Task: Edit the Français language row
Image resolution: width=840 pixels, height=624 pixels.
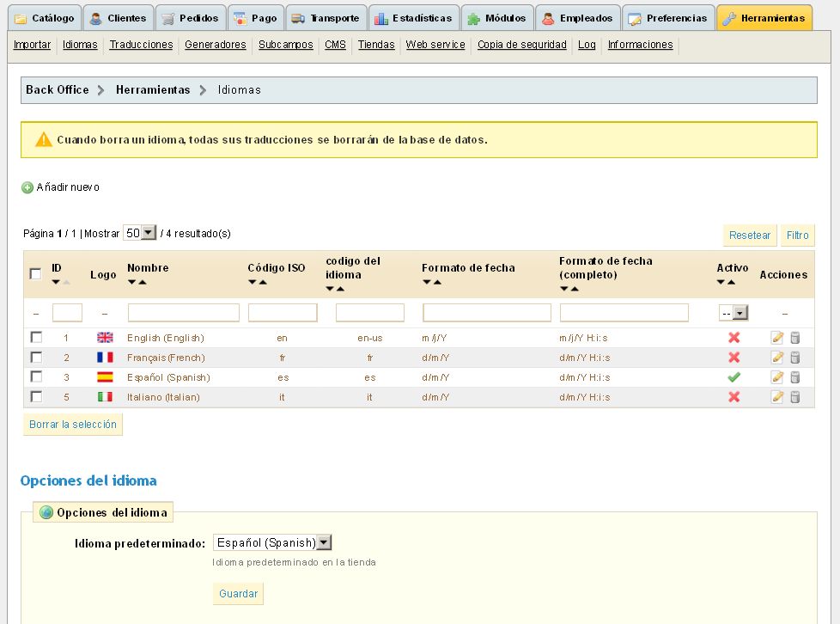Action: tap(776, 358)
